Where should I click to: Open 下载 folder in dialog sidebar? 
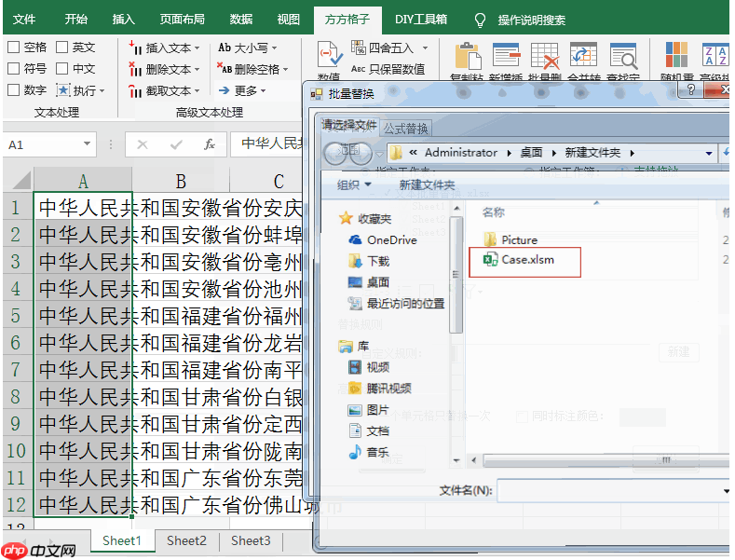369,261
